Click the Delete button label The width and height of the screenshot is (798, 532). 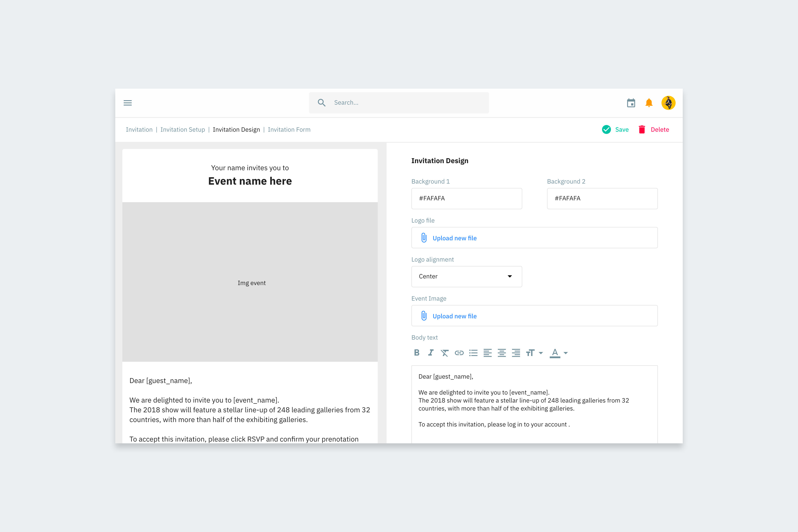(x=660, y=130)
